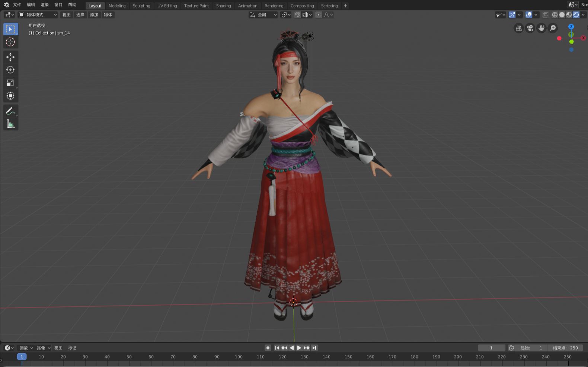588x367 pixels.
Task: Open the editor type dropdown in viewport header
Action: 9,15
